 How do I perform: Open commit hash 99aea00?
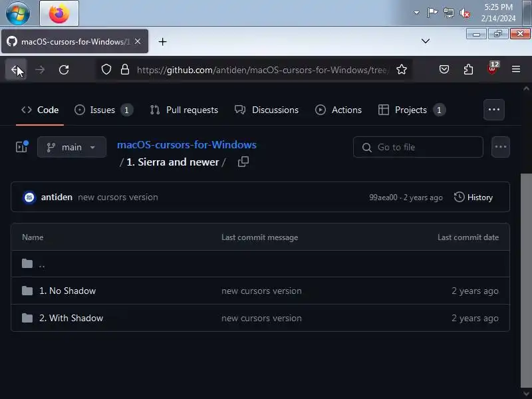tap(383, 198)
